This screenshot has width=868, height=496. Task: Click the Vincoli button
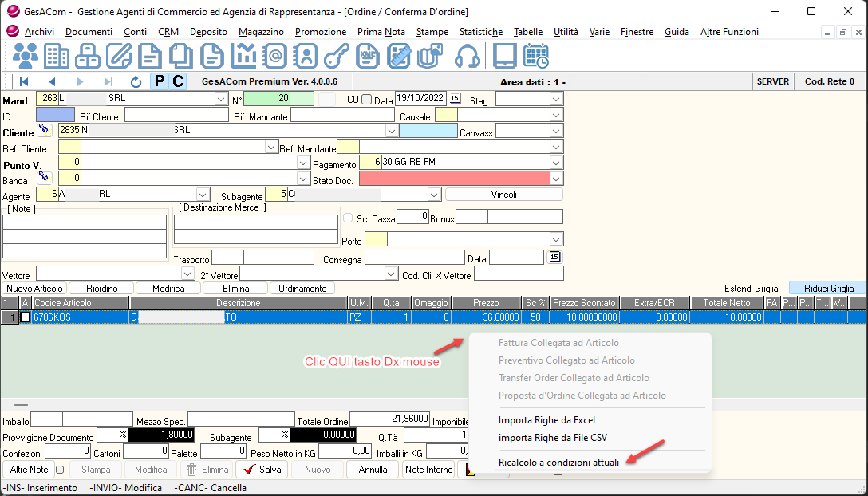[x=503, y=195]
